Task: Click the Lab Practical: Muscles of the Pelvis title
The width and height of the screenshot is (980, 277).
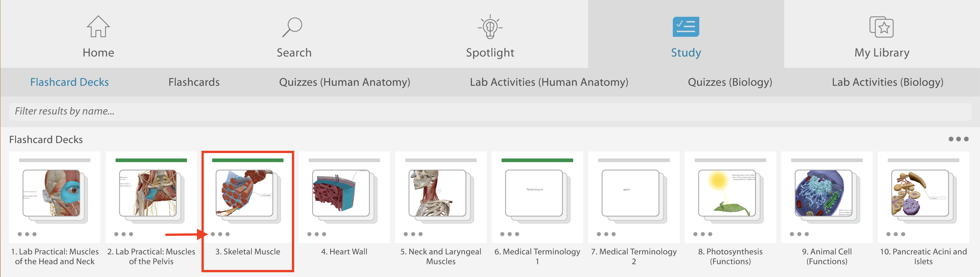Action: 151,256
